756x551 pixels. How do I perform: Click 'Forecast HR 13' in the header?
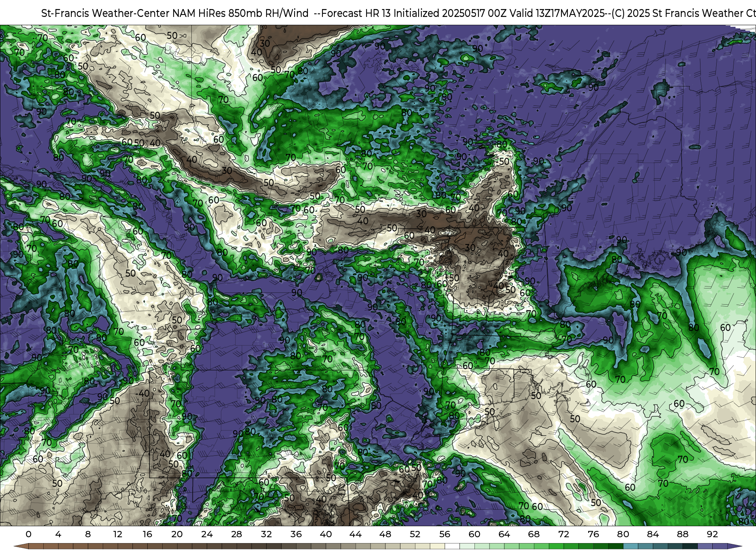356,13
